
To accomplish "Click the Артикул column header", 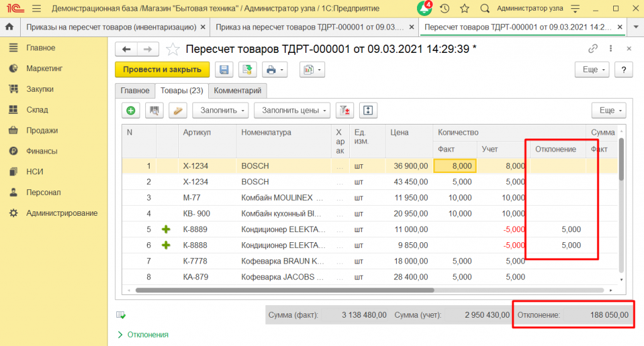I will [207, 141].
